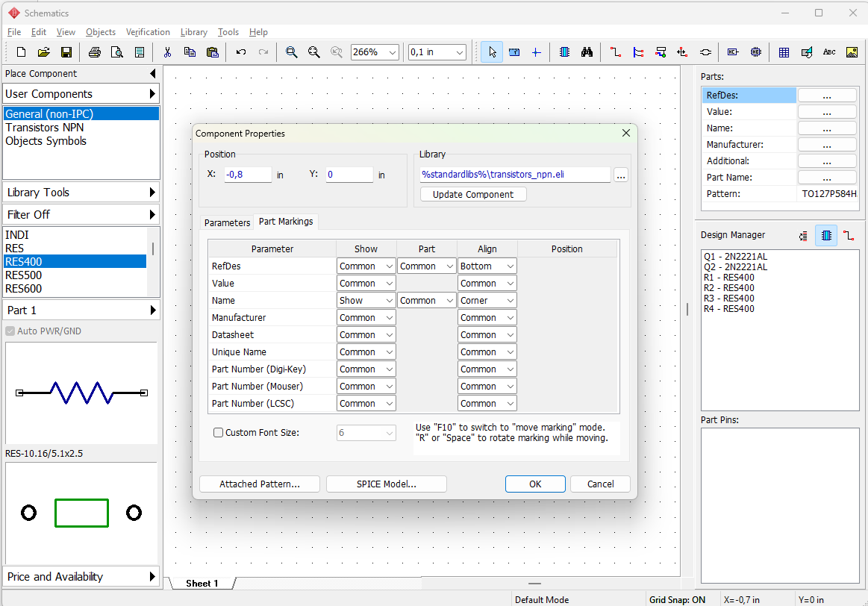The image size is (868, 606).
Task: Click the Paste clipboard icon
Action: 212,52
